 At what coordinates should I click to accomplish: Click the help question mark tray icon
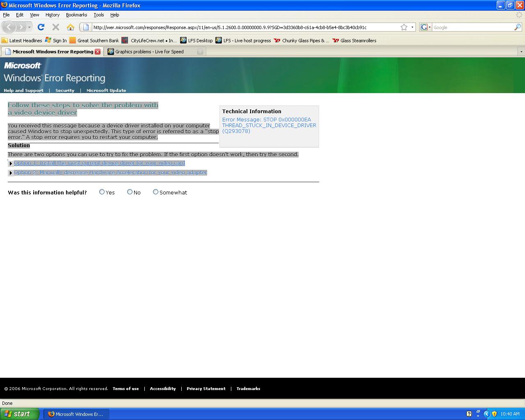(x=469, y=414)
